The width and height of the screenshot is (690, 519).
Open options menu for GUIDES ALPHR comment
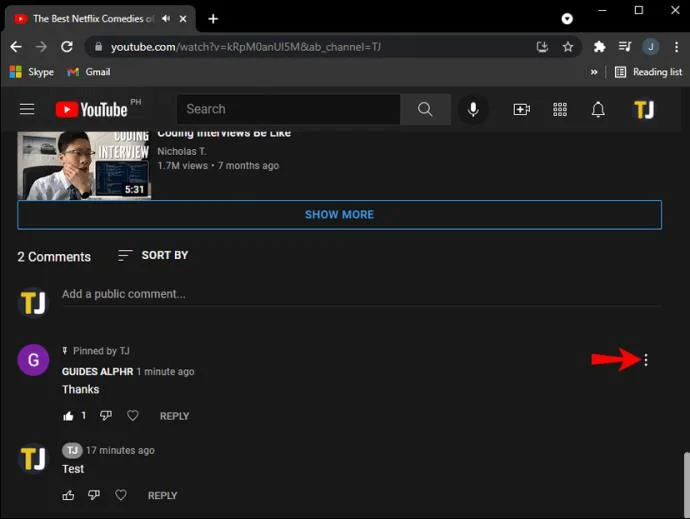(x=646, y=360)
